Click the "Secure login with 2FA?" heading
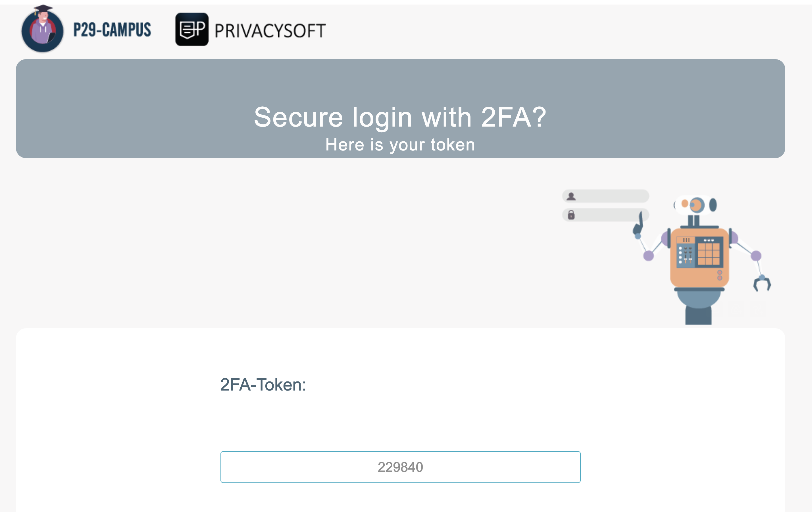The image size is (812, 512). (400, 117)
